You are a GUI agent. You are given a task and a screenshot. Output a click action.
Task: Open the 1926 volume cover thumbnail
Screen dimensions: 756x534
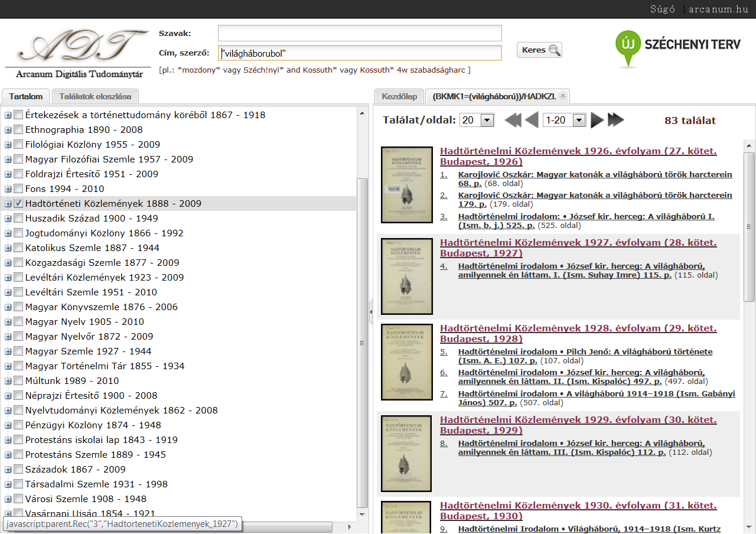click(x=407, y=185)
